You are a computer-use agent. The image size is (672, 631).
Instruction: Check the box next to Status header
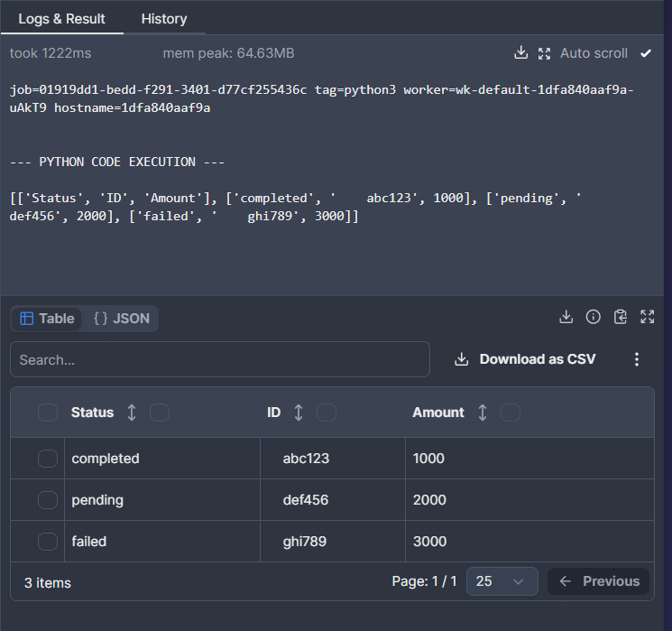(160, 413)
